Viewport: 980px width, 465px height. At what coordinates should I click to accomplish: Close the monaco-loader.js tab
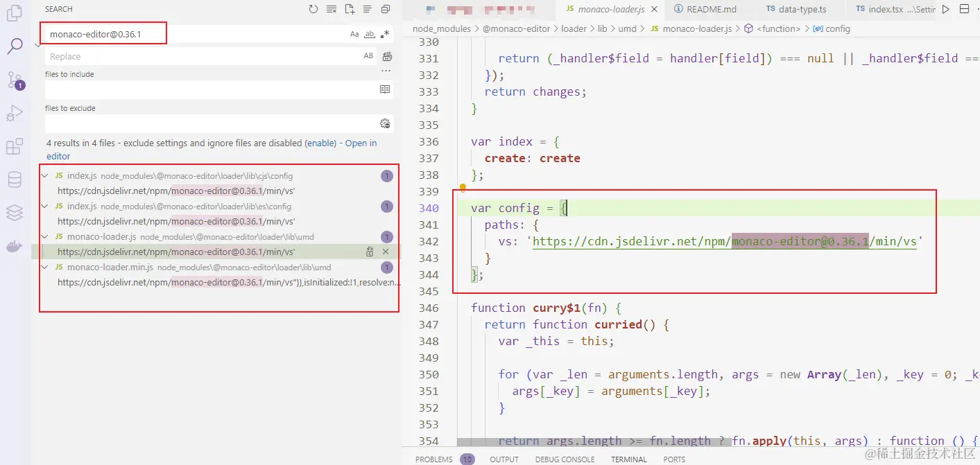point(655,9)
